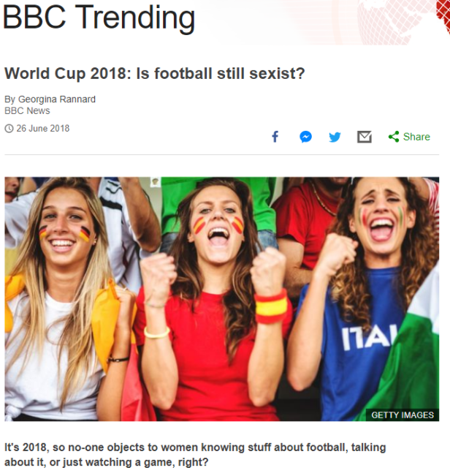The image size is (450, 476).
Task: Tweet the article using the Twitter icon
Action: pos(335,137)
